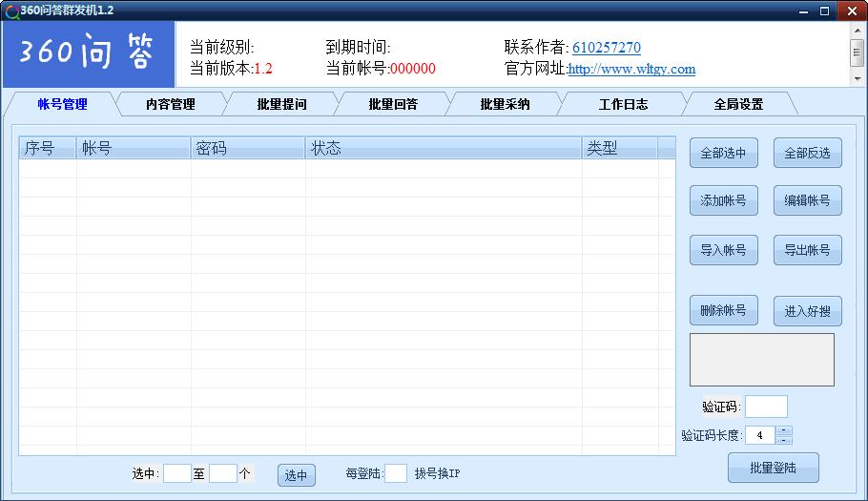Viewport: 868px width, 501px height.
Task: Click the selection start field after 选中:
Action: (177, 473)
